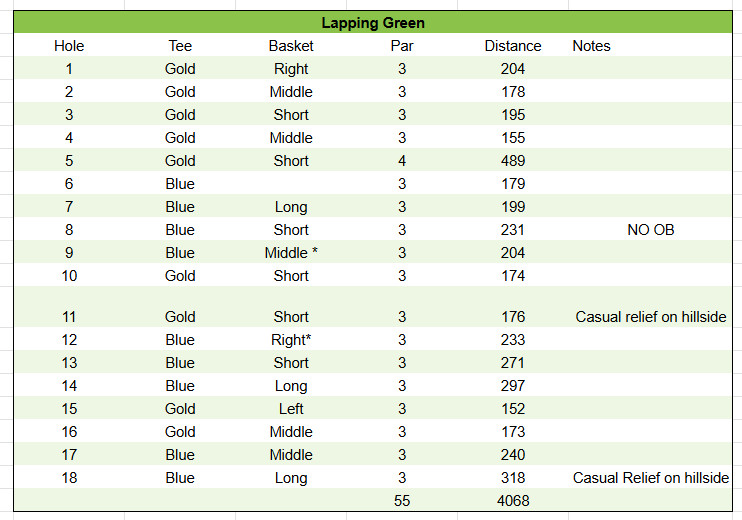Select hole 18 Casual Relief on hillside note
Viewport: 742px width, 520px height.
click(x=650, y=477)
